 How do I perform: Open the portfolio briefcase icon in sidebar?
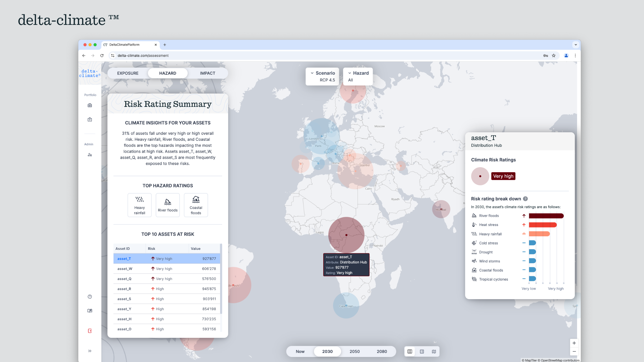click(90, 105)
